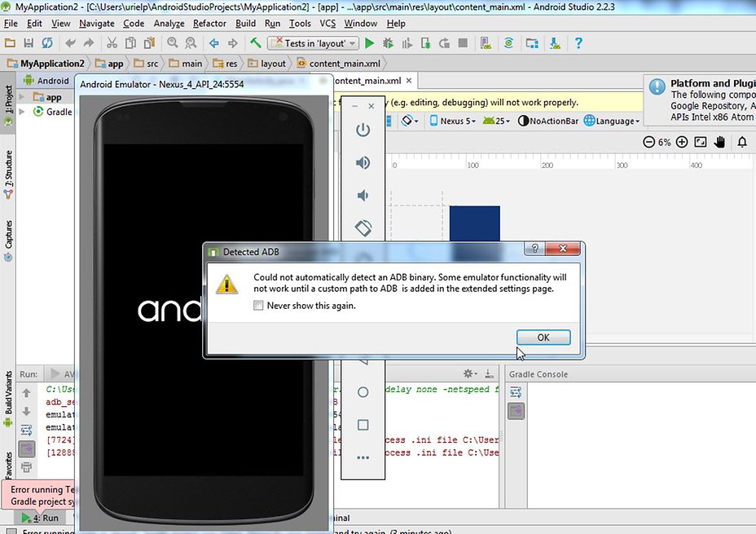Click the Save All toolbar icon
The width and height of the screenshot is (756, 534).
29,43
